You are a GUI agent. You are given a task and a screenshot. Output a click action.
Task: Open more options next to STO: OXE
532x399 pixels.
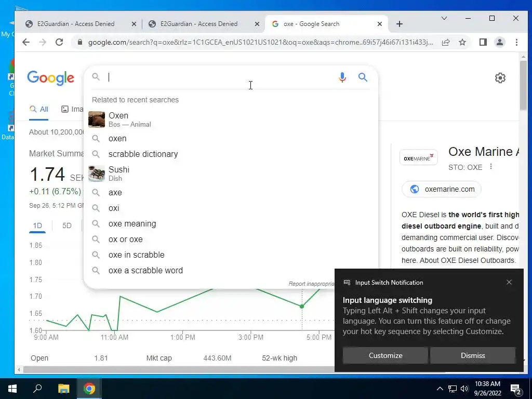(x=490, y=167)
